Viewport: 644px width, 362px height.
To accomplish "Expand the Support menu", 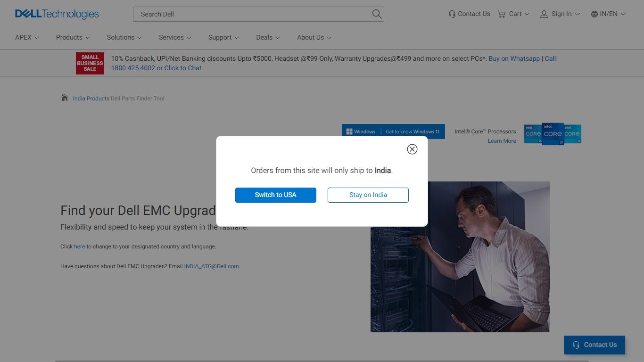I will pos(224,37).
